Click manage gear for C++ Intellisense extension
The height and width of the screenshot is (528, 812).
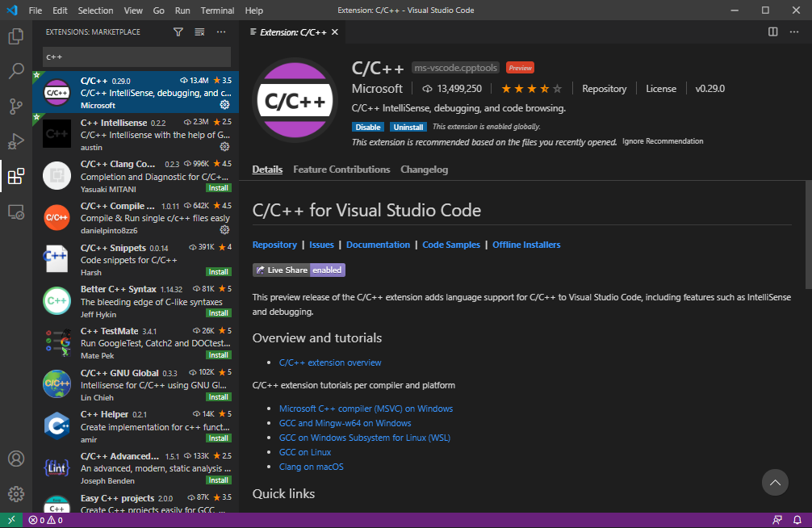coord(224,147)
